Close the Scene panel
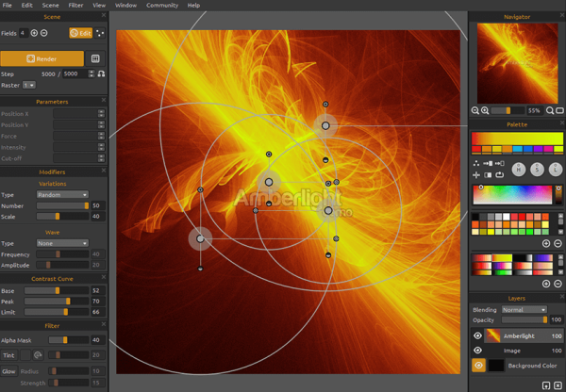566x392 pixels. 104,15
